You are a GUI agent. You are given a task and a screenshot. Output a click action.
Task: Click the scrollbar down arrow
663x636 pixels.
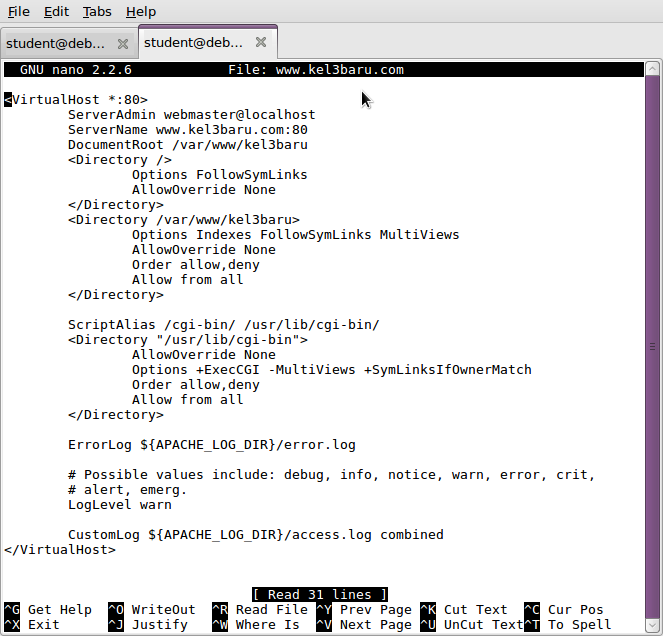point(652,625)
